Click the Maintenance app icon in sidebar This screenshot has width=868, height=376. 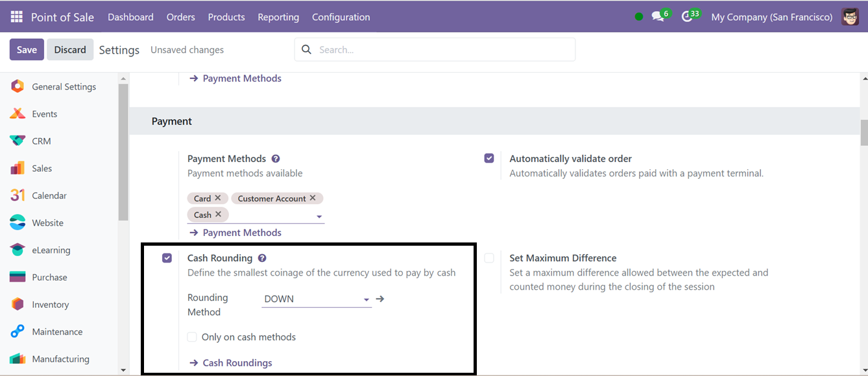point(18,331)
